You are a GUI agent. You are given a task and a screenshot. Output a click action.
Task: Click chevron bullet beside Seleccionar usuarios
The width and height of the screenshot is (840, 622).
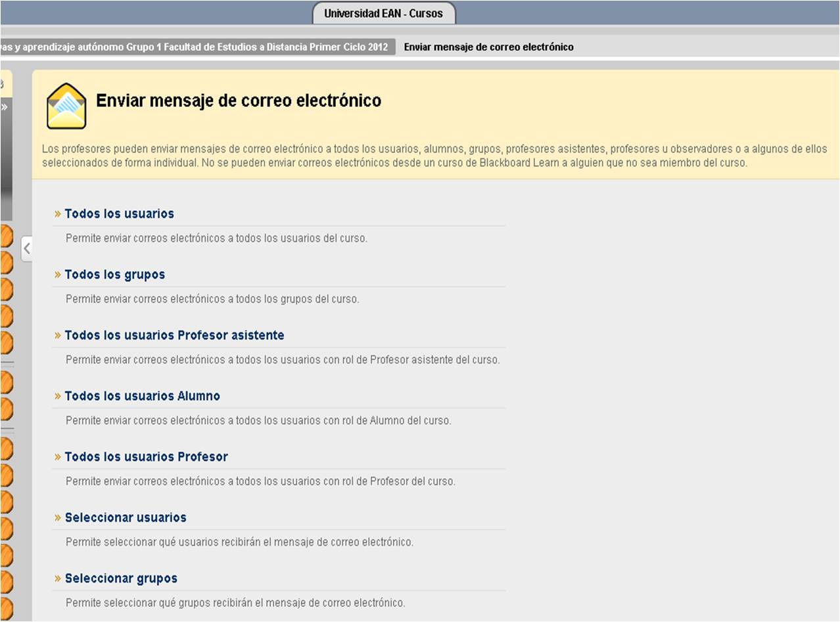click(58, 518)
